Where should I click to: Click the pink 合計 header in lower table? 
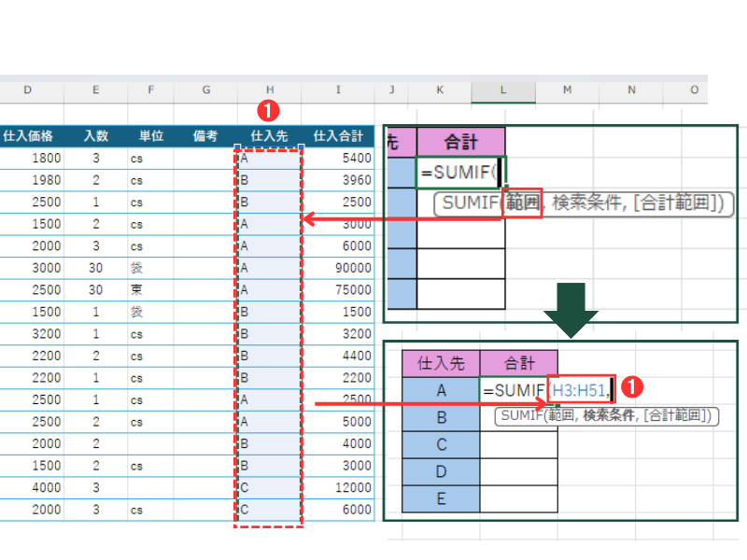pos(518,363)
